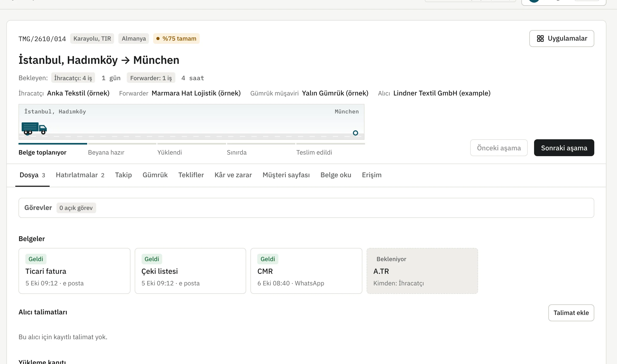The width and height of the screenshot is (617, 364).
Task: Open the Hatırlatmalar tab
Action: pos(80,175)
